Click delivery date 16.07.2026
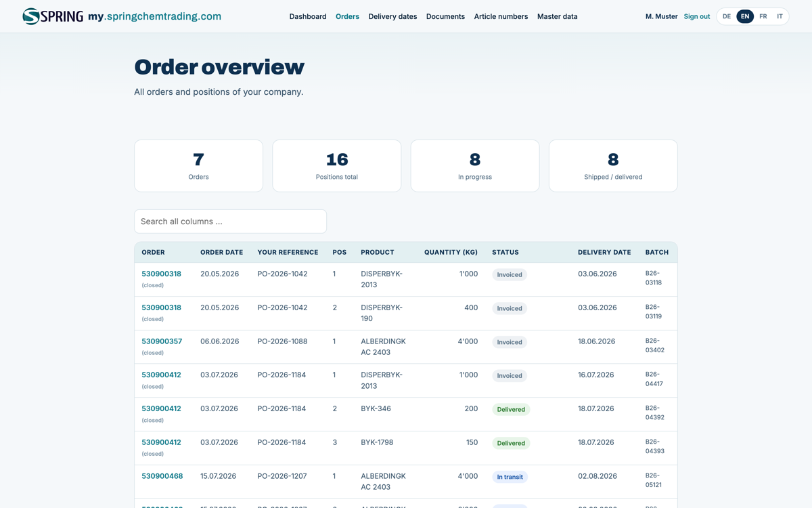The image size is (812, 508). point(596,375)
